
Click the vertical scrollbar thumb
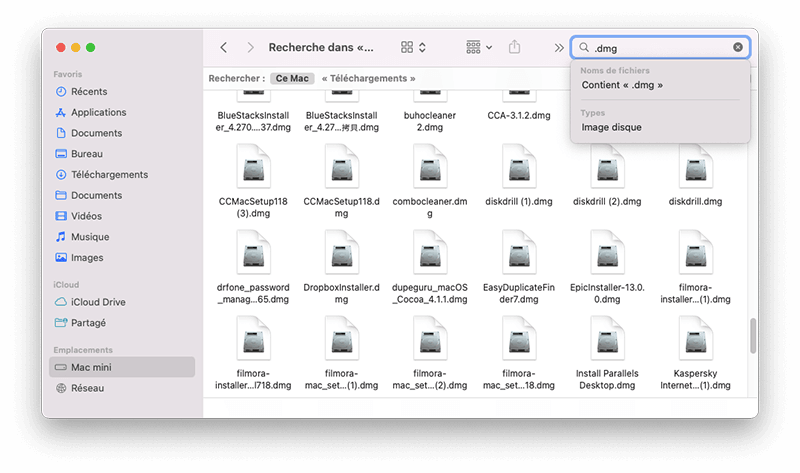[x=753, y=336]
